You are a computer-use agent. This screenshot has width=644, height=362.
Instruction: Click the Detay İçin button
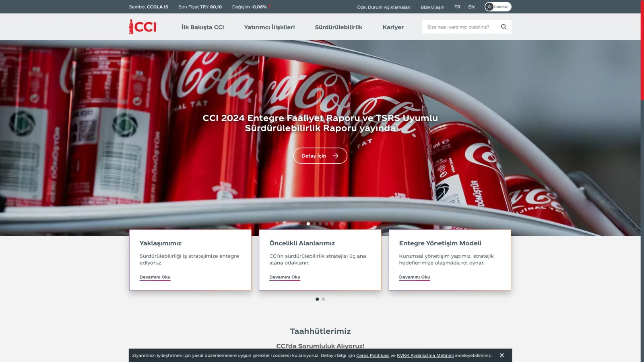[320, 156]
